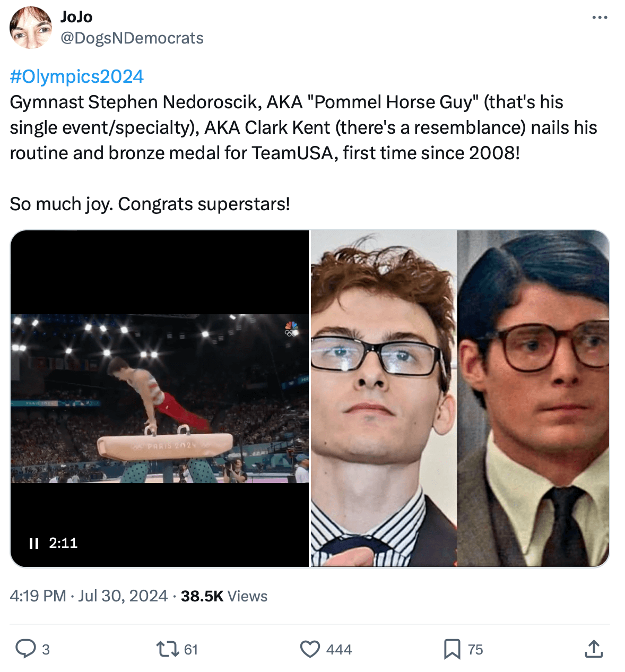Like the tweet with the heart icon

[310, 649]
